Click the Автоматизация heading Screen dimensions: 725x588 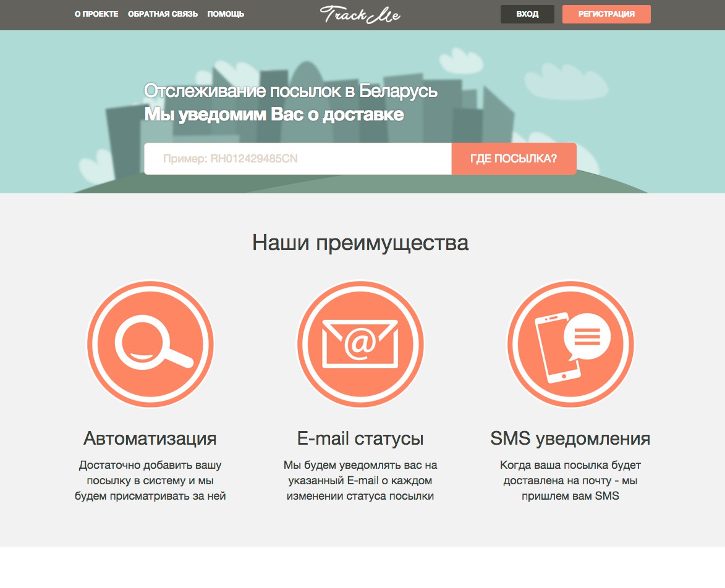(x=150, y=439)
